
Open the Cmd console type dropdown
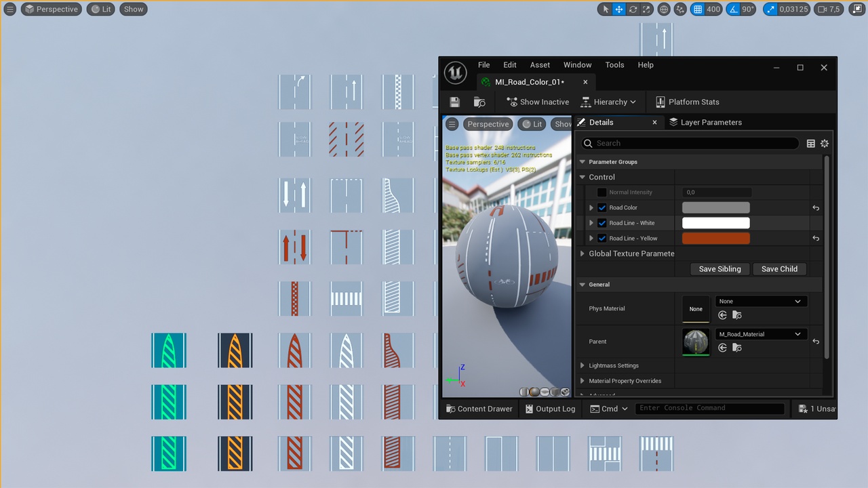(x=609, y=409)
